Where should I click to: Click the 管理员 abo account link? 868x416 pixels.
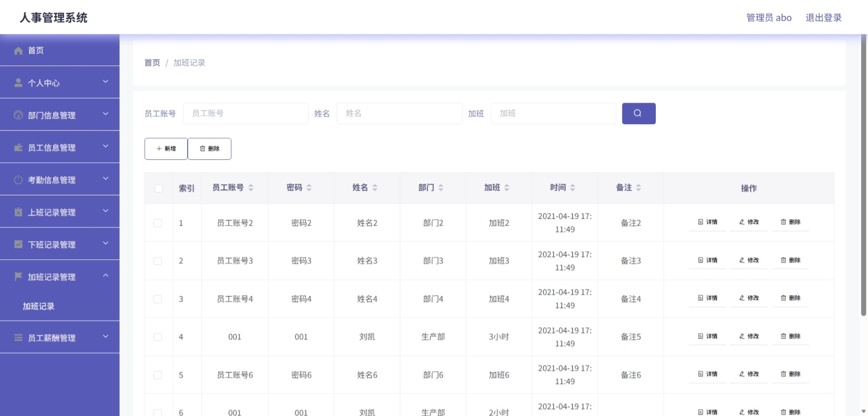point(769,18)
